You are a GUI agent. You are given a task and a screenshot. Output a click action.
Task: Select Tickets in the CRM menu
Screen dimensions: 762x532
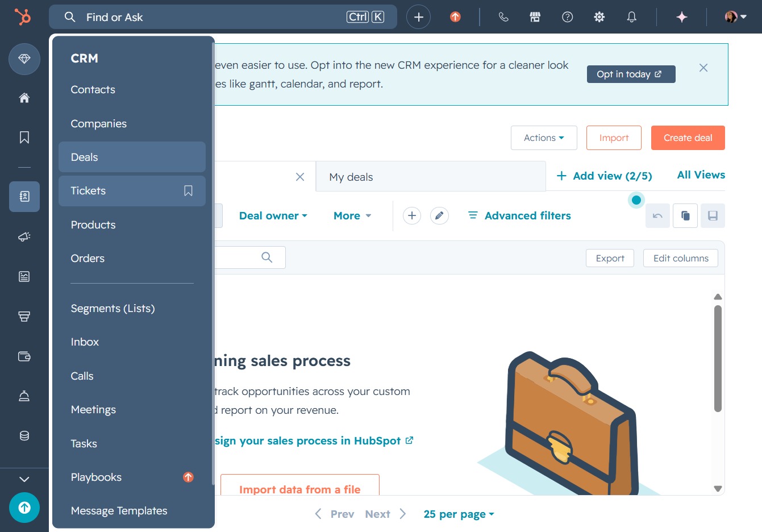[132, 191]
